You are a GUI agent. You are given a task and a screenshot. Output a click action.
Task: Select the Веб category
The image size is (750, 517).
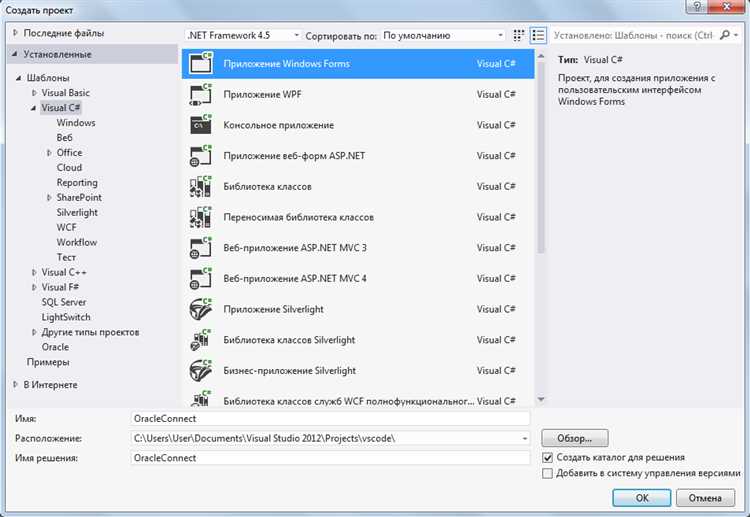(x=65, y=137)
